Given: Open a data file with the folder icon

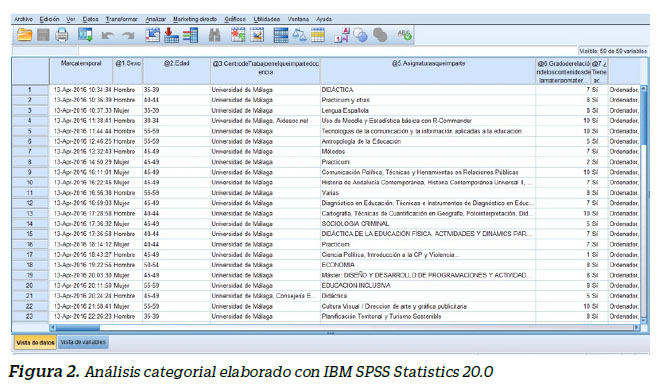Looking at the screenshot, I should (24, 35).
